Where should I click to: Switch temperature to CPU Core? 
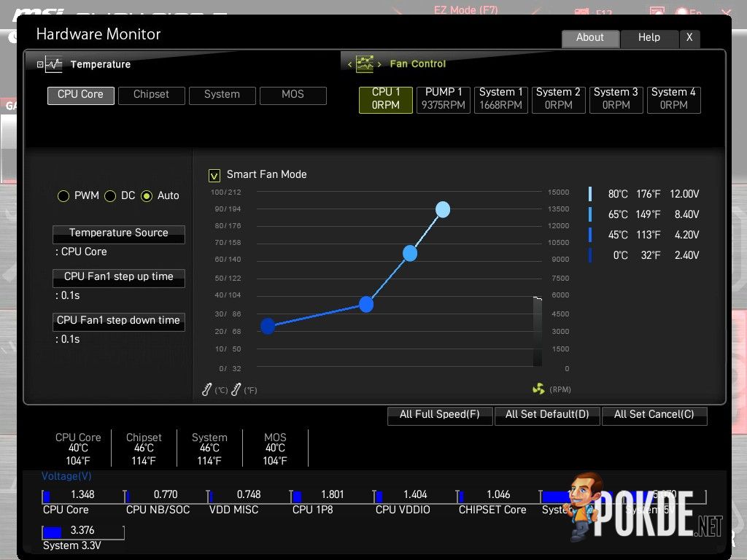click(80, 96)
